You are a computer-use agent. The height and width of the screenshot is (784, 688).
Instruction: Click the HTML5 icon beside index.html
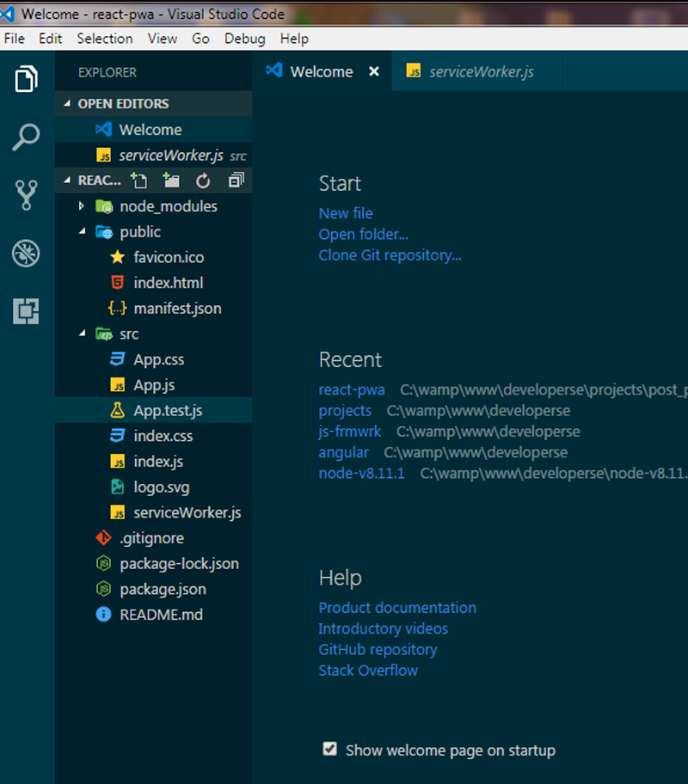[118, 283]
